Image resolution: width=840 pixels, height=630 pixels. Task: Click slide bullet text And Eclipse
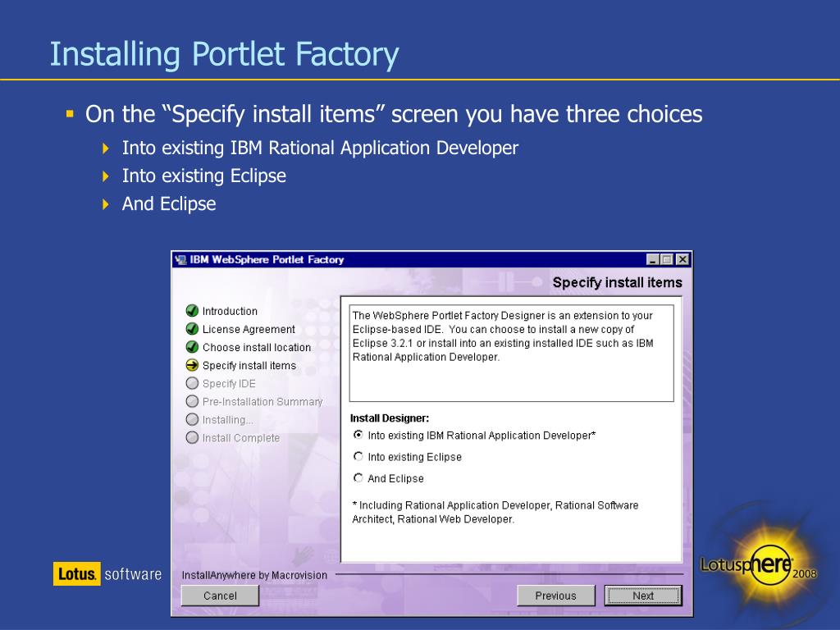[x=169, y=204]
